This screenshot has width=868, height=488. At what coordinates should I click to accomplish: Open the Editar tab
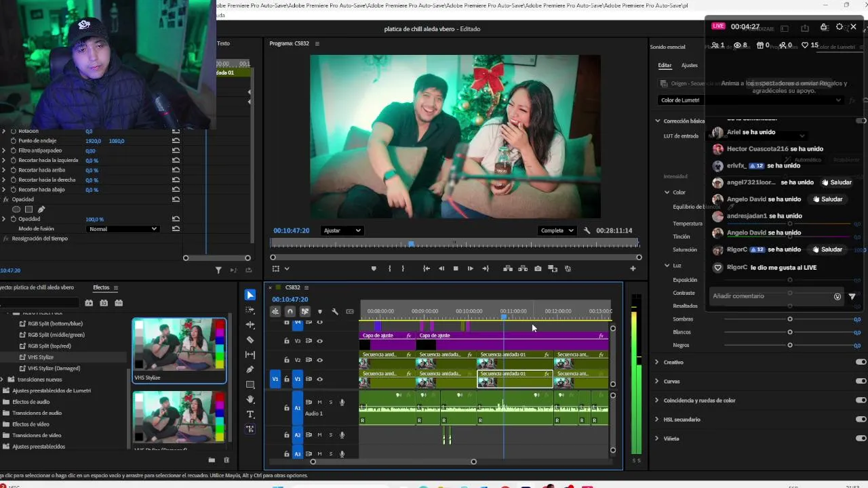(x=665, y=65)
